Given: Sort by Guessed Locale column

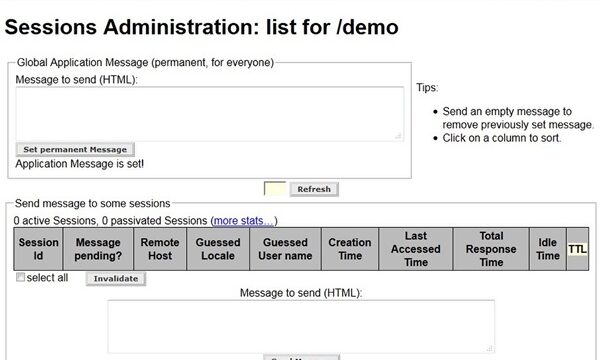Looking at the screenshot, I should point(218,249).
